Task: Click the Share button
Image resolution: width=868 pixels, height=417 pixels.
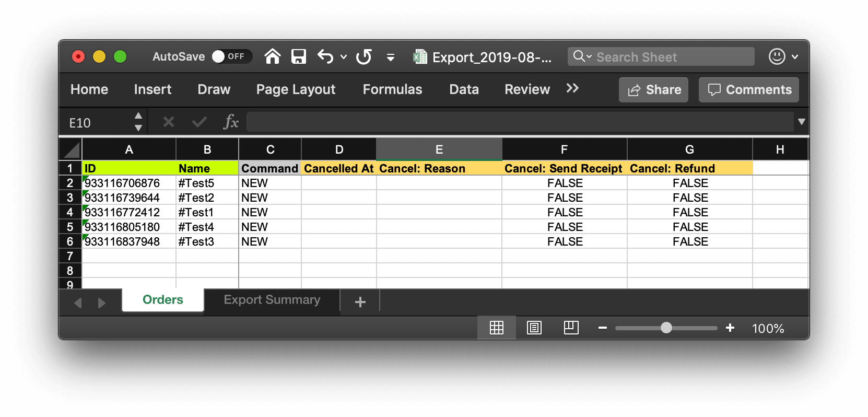Action: [653, 90]
